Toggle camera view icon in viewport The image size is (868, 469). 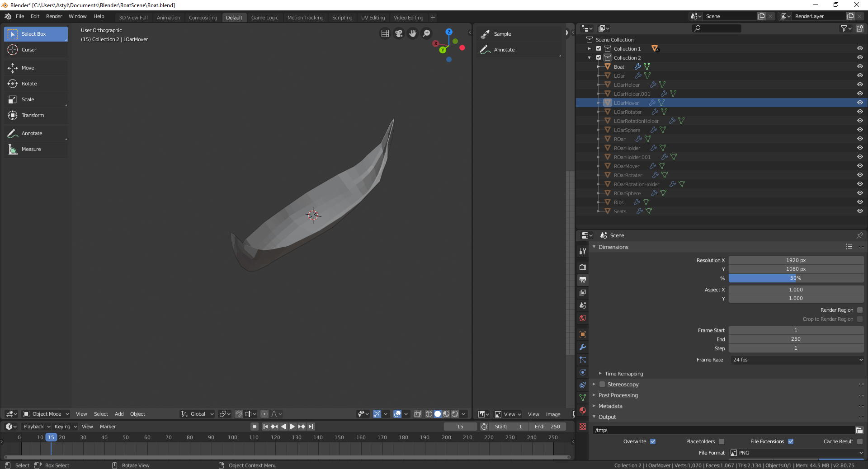[x=399, y=33]
